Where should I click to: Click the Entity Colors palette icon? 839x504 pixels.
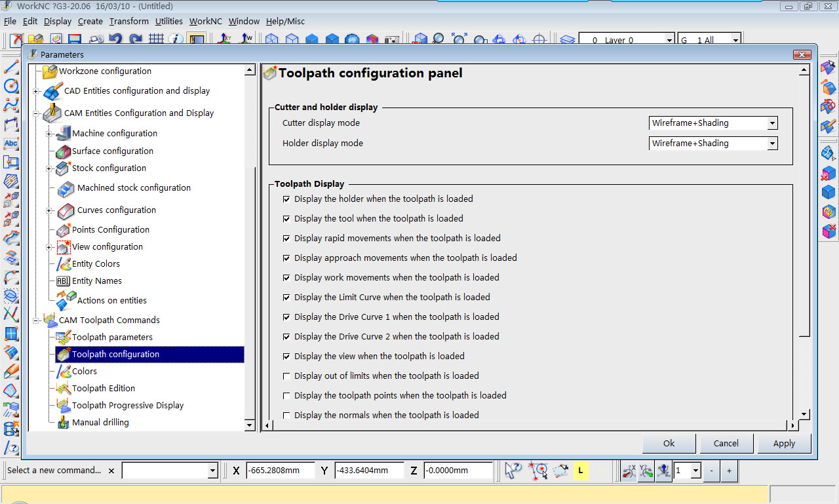point(63,264)
